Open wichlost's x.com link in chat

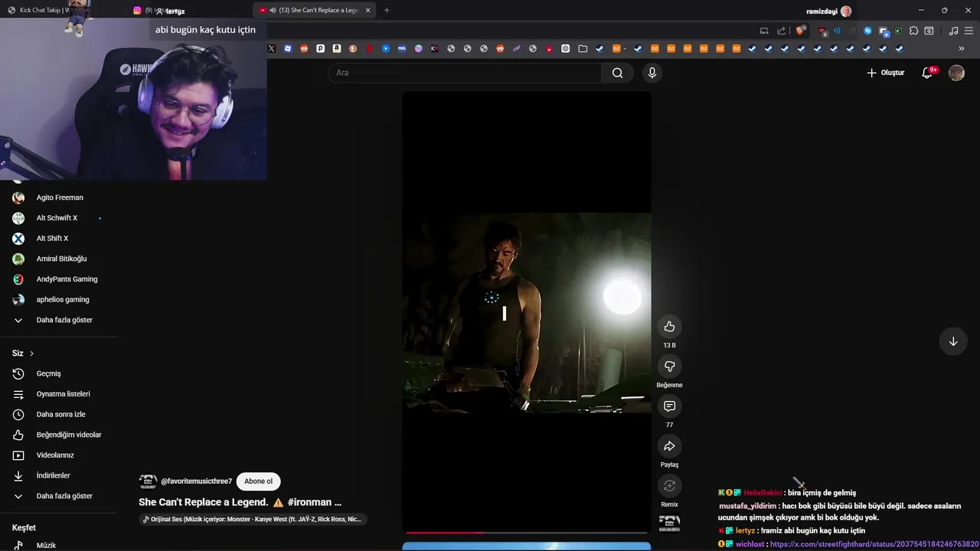(874, 544)
